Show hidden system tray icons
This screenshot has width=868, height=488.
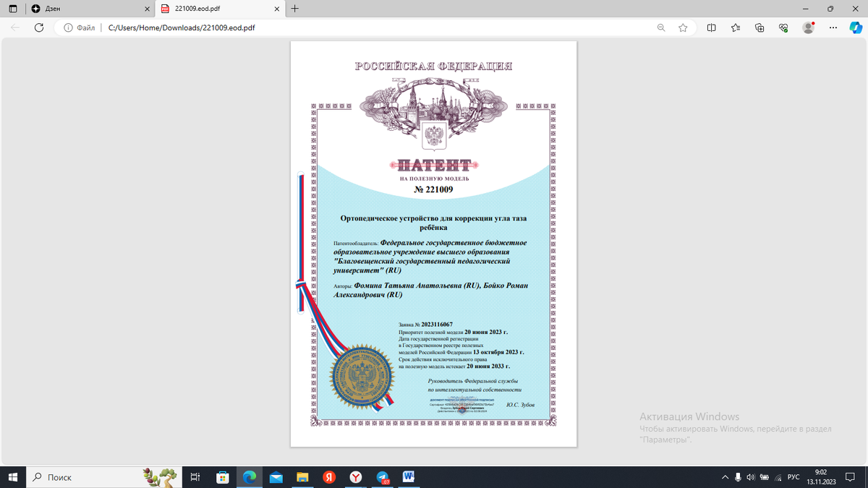click(x=725, y=477)
